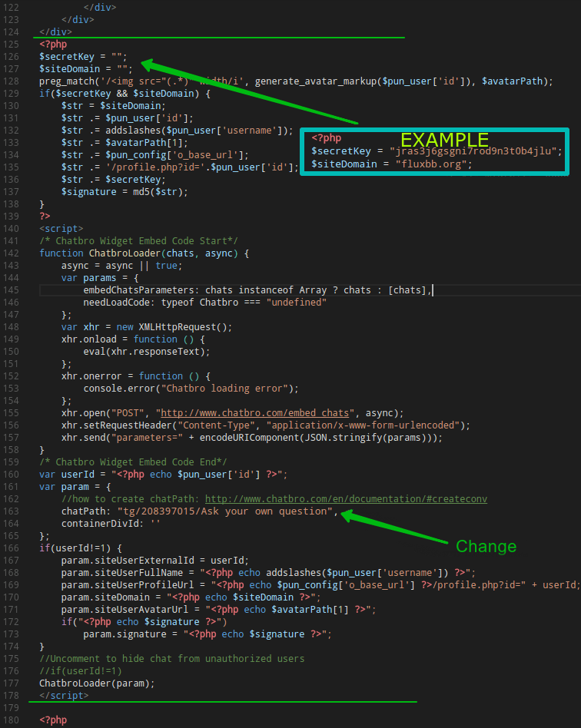Click the if("<?php echo $signature ?>") line
Image resolution: width=581 pixels, height=728 pixels.
tap(144, 622)
